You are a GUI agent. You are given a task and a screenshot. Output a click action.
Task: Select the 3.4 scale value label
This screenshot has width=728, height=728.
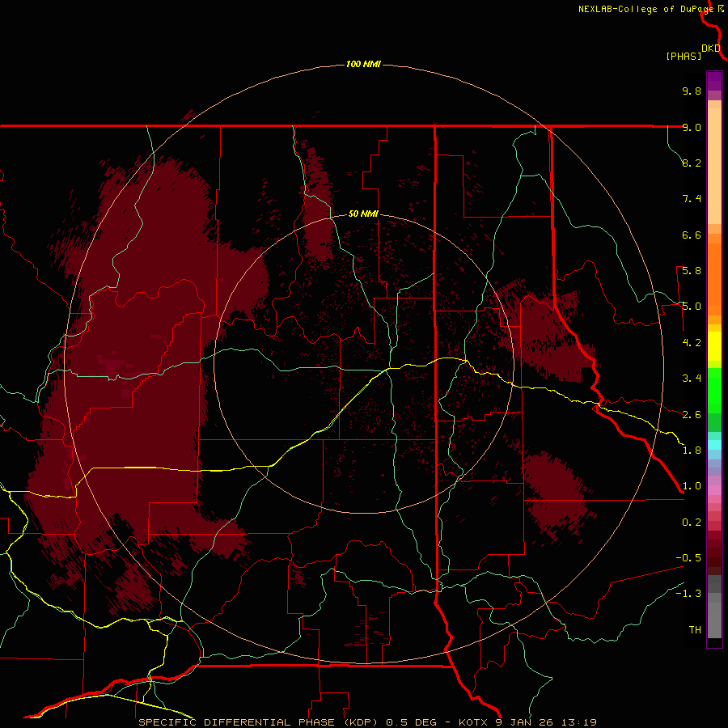(x=692, y=379)
